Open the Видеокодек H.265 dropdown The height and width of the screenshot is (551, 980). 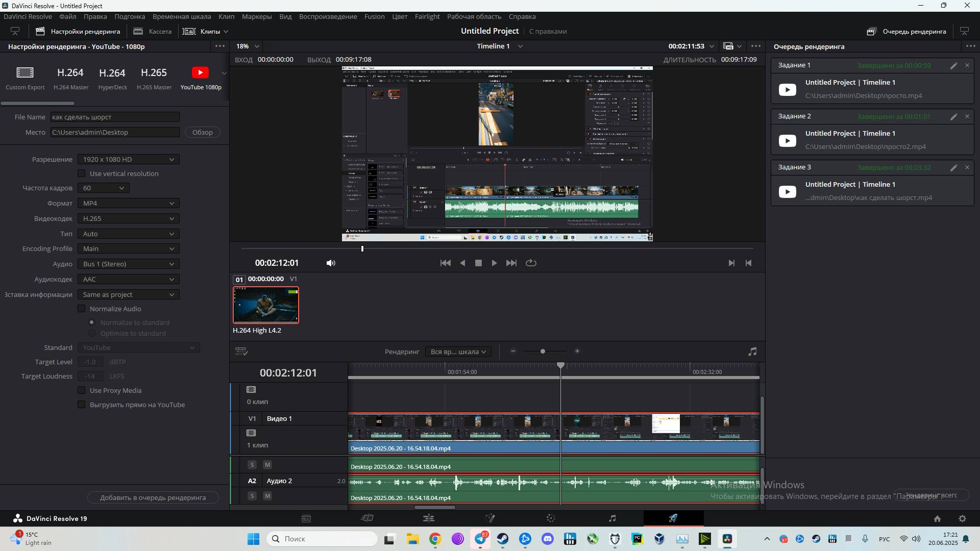[x=128, y=219]
